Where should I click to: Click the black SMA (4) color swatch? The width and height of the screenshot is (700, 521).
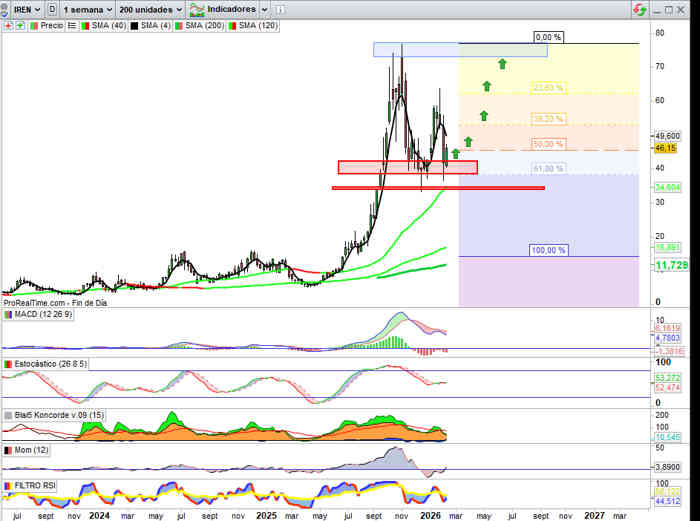click(x=135, y=24)
